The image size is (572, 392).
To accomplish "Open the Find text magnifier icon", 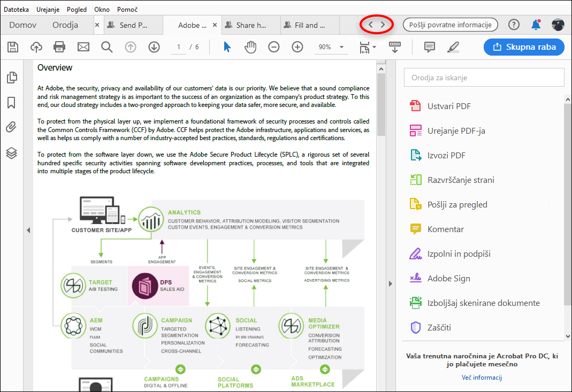I will point(107,47).
